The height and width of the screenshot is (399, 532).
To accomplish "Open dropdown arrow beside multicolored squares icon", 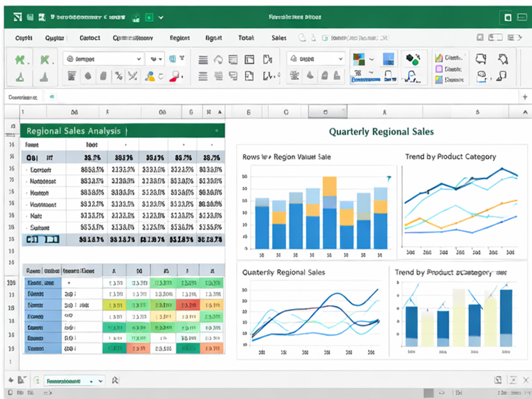I will (371, 60).
